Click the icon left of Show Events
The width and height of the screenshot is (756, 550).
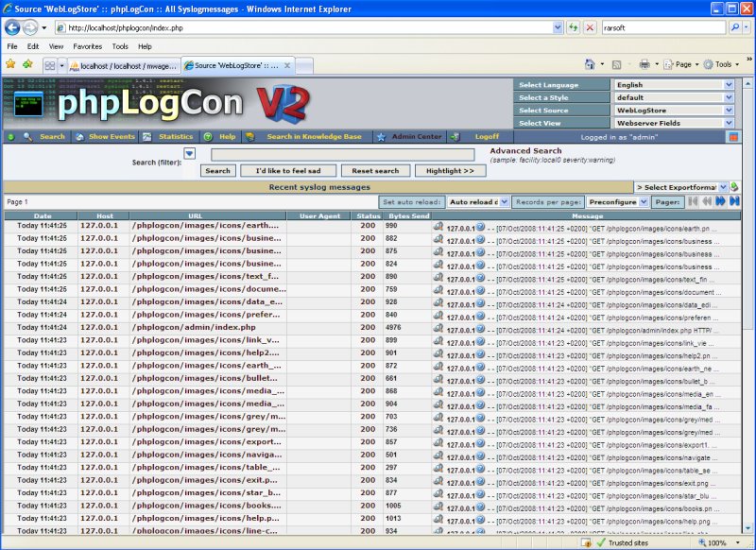79,137
